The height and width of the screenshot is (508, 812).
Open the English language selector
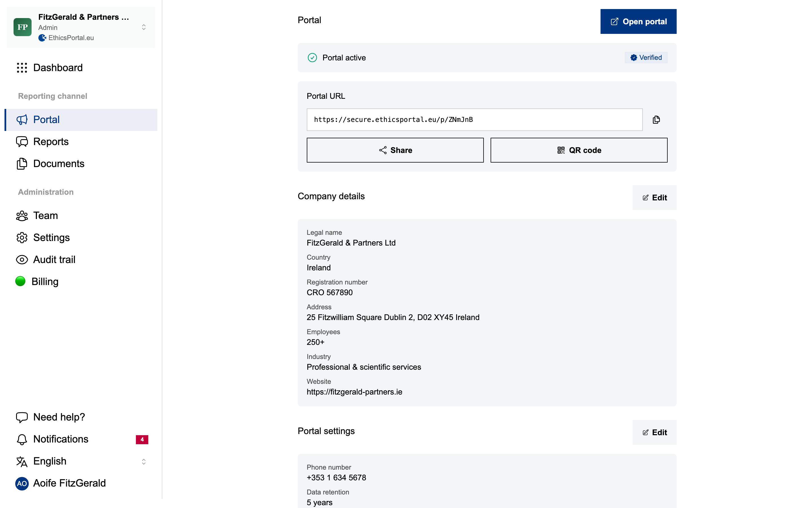81,461
